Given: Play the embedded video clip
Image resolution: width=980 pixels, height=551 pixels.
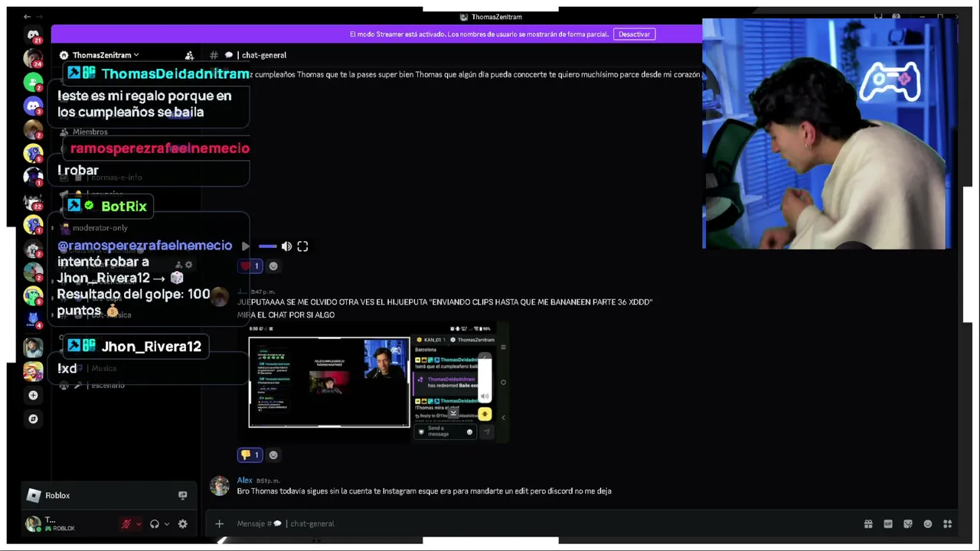Looking at the screenshot, I should 245,246.
